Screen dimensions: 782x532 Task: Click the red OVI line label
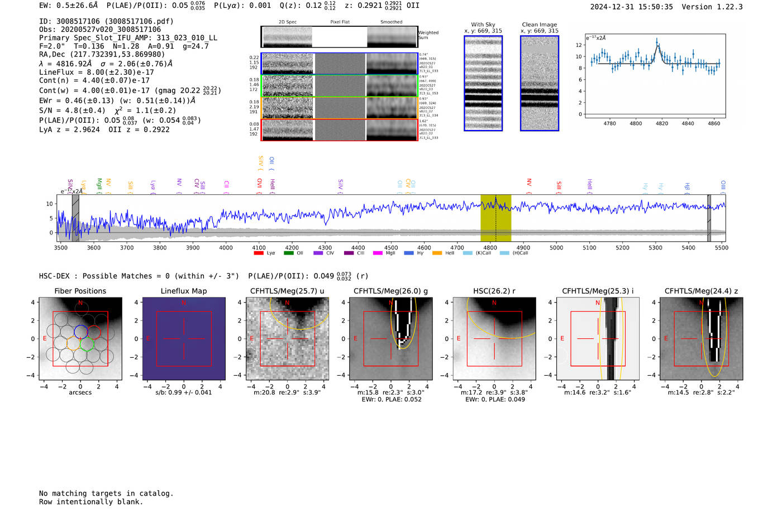click(259, 185)
